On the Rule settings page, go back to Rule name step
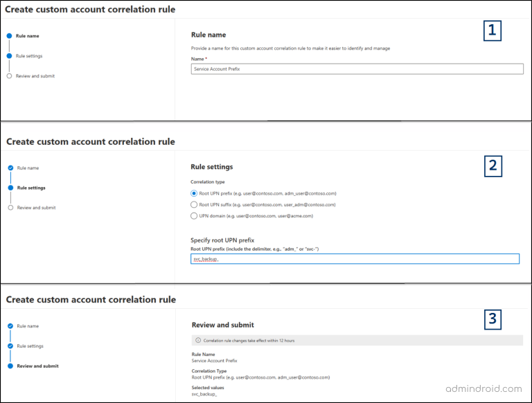This screenshot has height=403, width=532. tap(28, 168)
